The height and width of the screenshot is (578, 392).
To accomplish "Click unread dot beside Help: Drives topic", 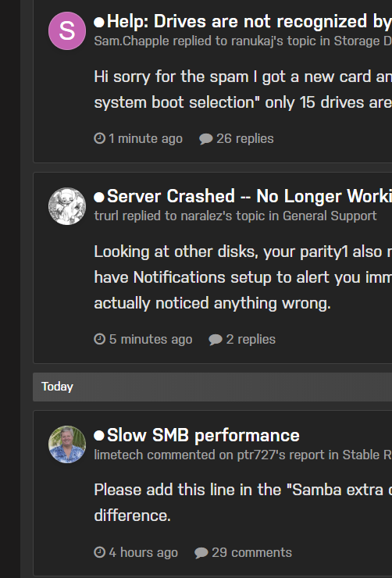I will [99, 23].
